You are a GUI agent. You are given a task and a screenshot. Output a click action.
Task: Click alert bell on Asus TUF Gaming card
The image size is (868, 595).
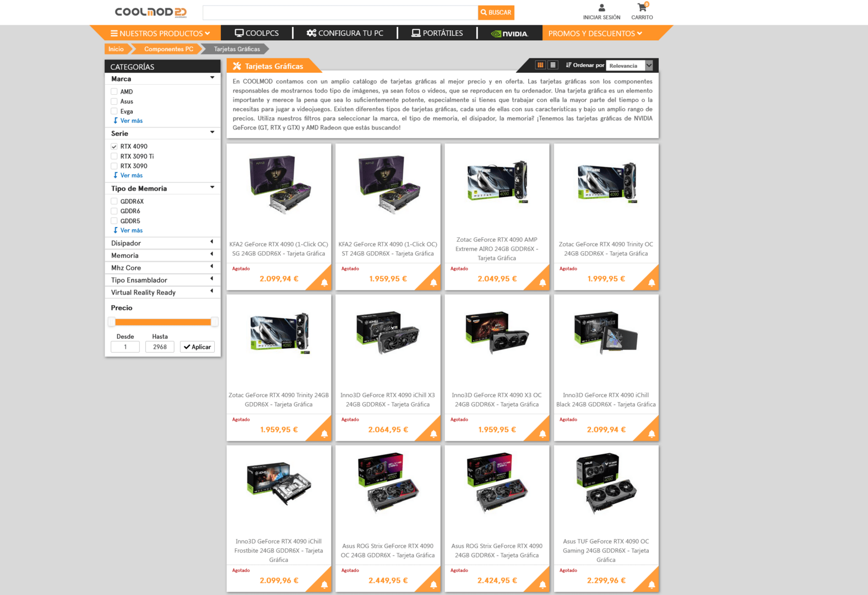652,585
